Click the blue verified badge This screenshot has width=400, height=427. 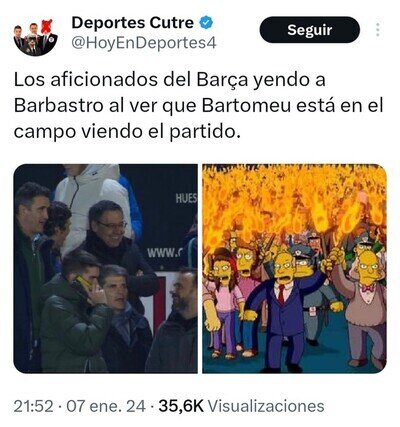206,23
